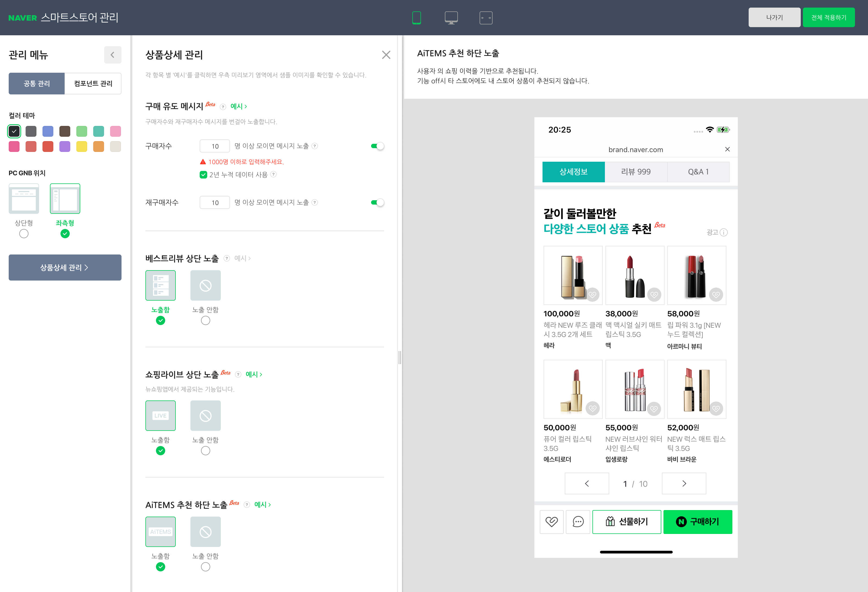The height and width of the screenshot is (592, 868).
Task: Choose the 상단형 GNB layout thumbnail
Action: [x=24, y=199]
